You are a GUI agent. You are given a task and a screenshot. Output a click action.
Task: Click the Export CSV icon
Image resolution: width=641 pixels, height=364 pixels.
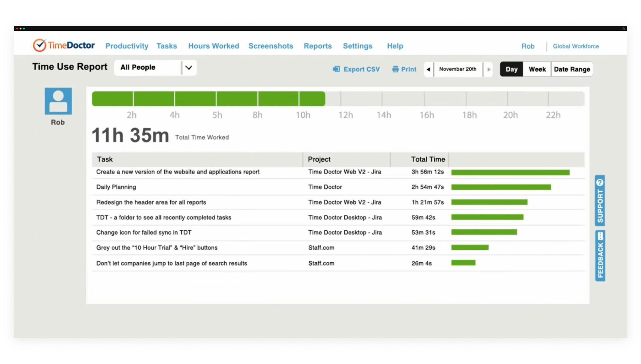pos(336,69)
